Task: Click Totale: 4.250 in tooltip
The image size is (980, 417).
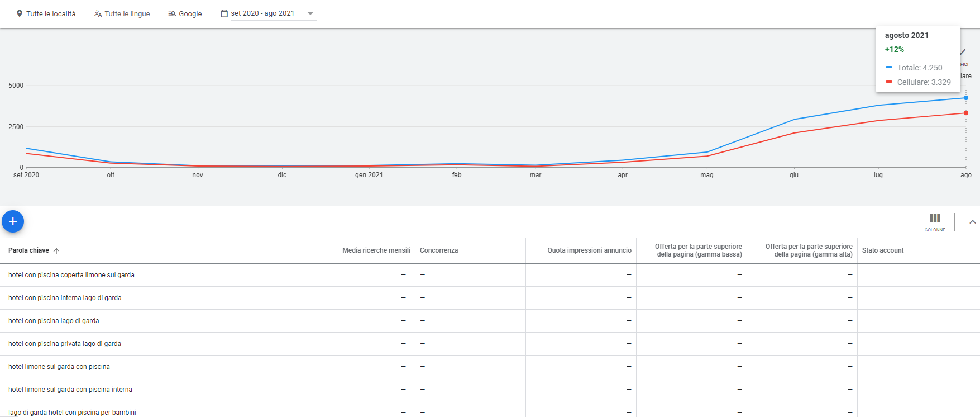Action: [920, 68]
